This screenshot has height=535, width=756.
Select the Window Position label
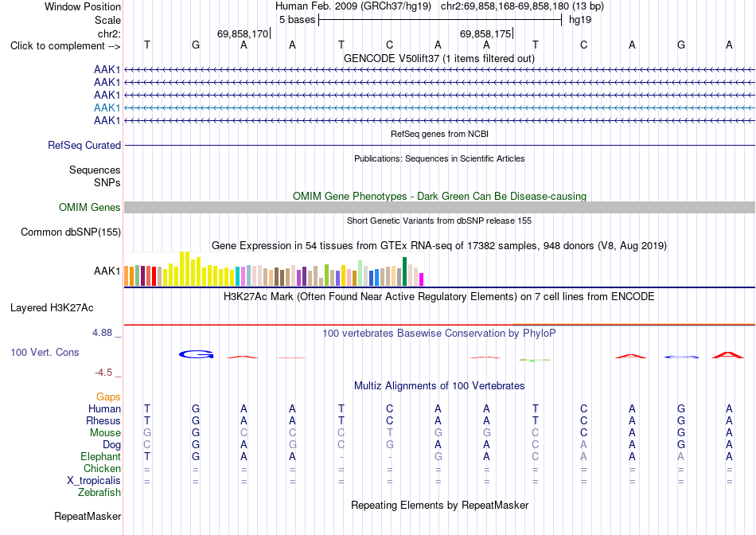coord(83,6)
